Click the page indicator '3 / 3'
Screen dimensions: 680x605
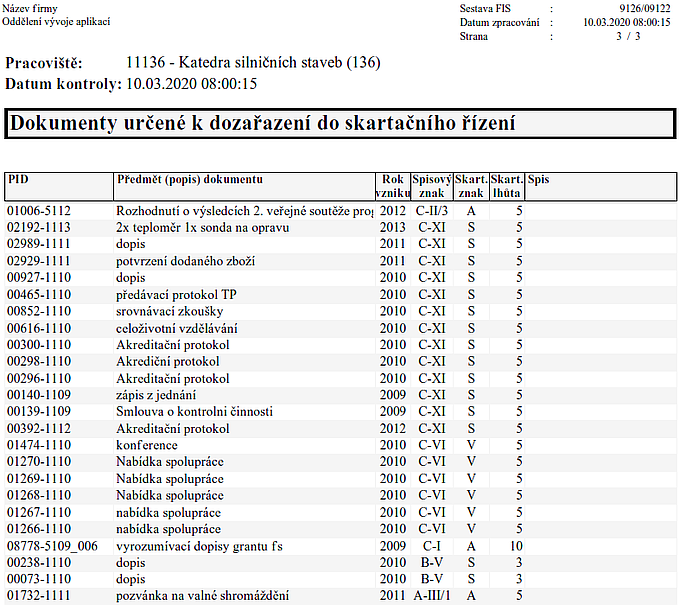pos(628,36)
